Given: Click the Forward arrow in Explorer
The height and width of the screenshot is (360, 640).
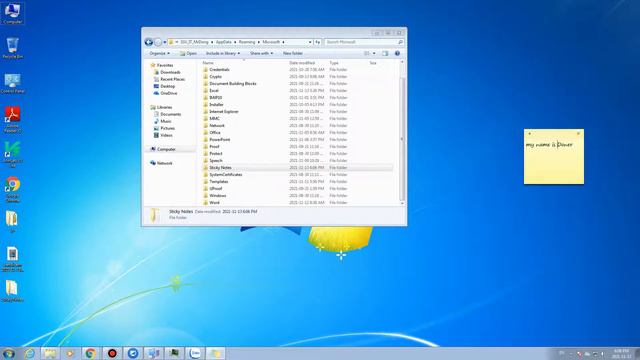Looking at the screenshot, I should 158,42.
